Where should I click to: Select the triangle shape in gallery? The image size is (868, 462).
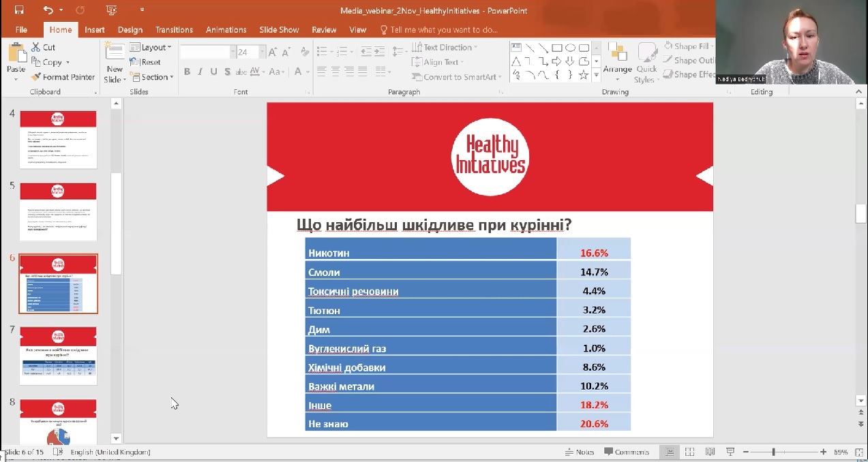[x=516, y=61]
